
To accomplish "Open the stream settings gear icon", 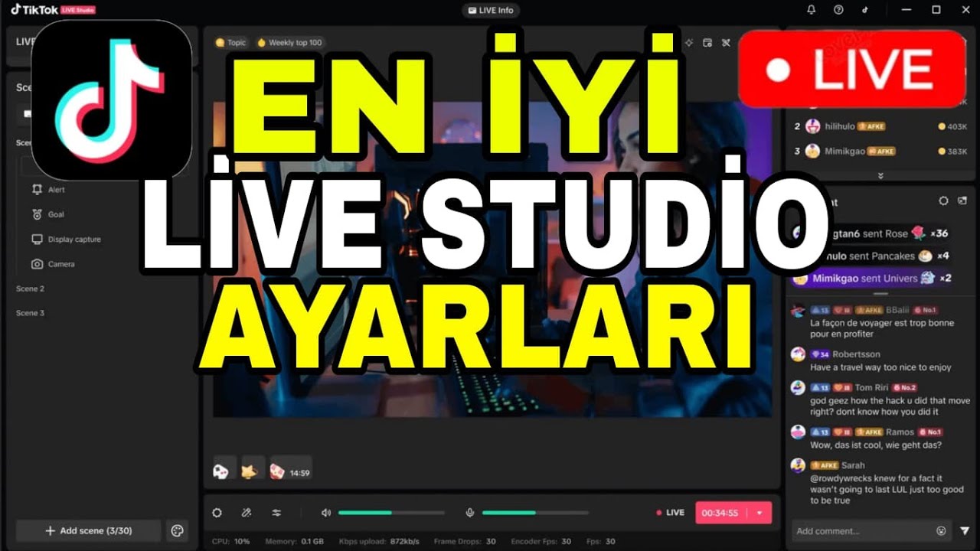I will (x=217, y=513).
